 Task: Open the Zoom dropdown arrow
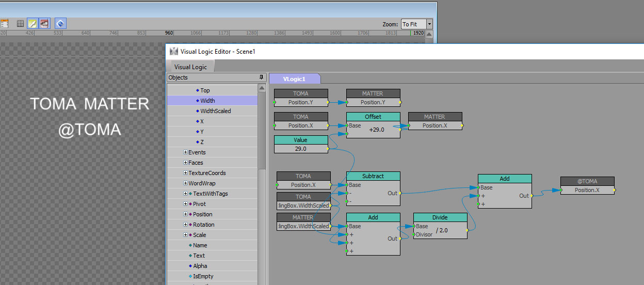pyautogui.click(x=429, y=24)
